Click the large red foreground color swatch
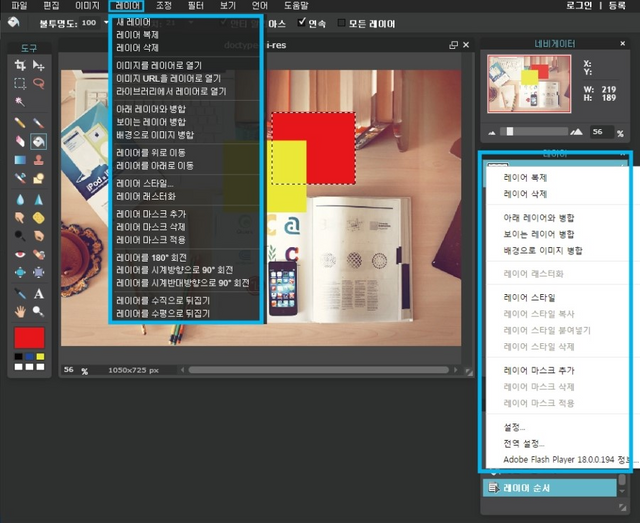The image size is (640, 523). pos(29,337)
